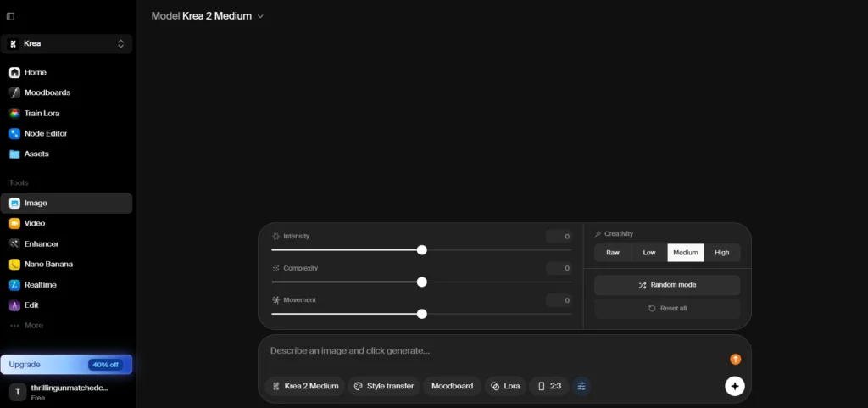The width and height of the screenshot is (868, 408).
Task: Open the Krea workspace switcher
Action: [66, 44]
